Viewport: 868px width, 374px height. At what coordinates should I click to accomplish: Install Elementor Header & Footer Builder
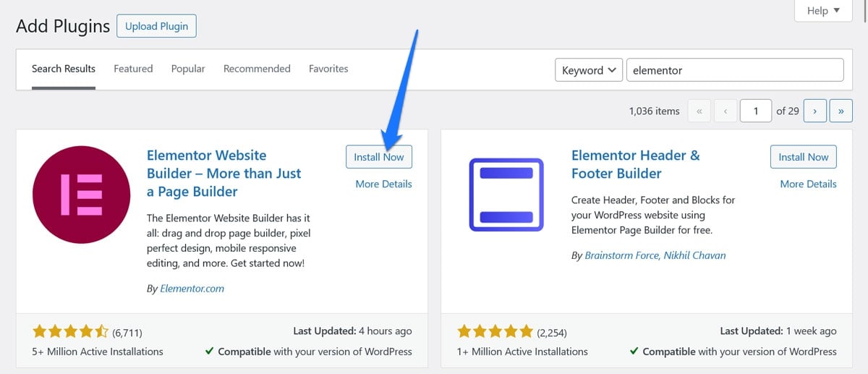pyautogui.click(x=804, y=157)
